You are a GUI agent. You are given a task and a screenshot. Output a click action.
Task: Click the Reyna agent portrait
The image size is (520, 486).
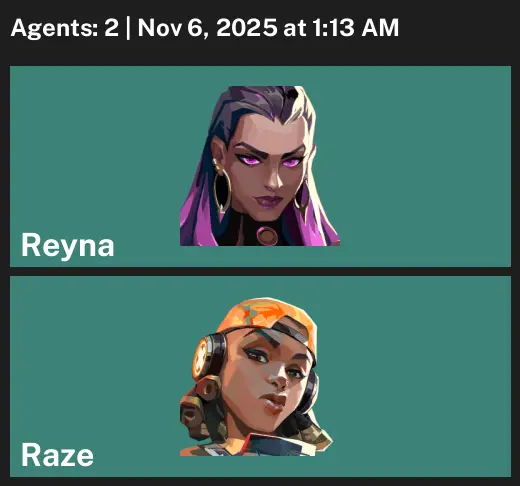pyautogui.click(x=260, y=166)
